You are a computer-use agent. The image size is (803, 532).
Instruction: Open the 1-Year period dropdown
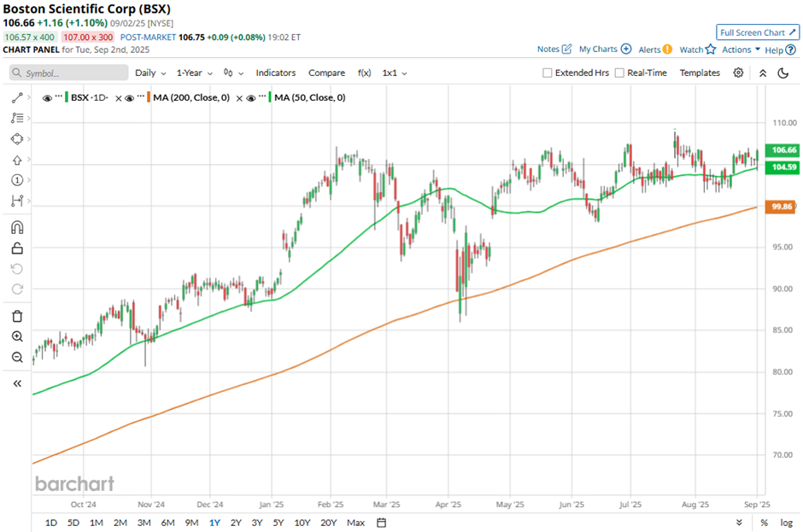tap(194, 73)
